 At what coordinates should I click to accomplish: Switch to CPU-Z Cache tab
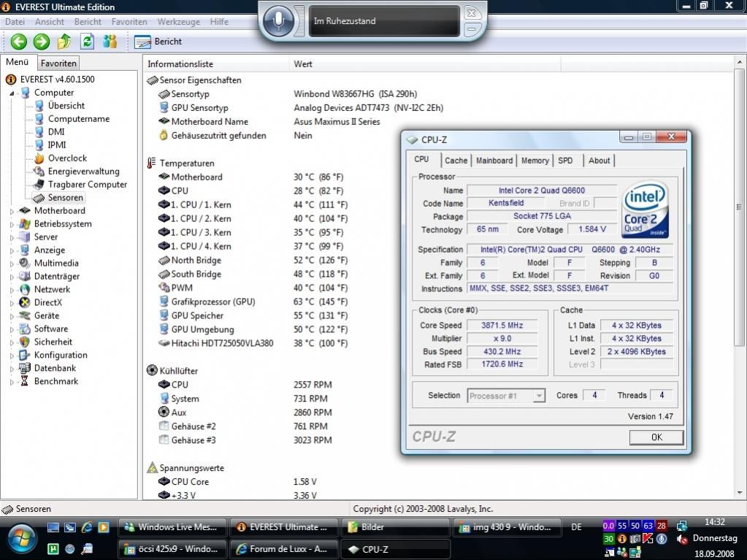(456, 161)
